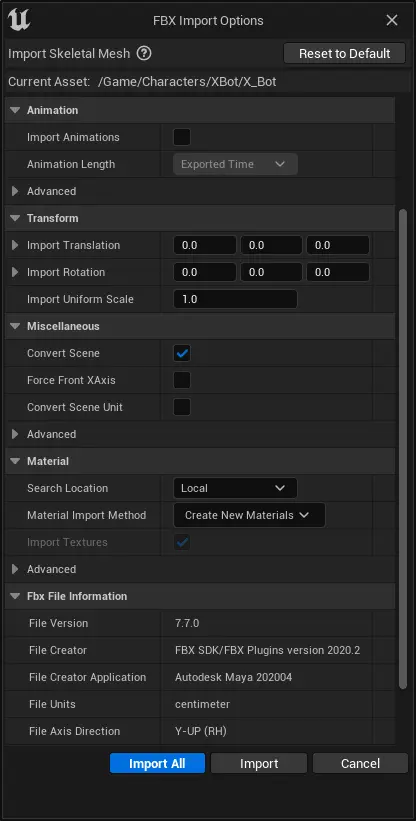Click the File Units value centimeter

point(202,704)
